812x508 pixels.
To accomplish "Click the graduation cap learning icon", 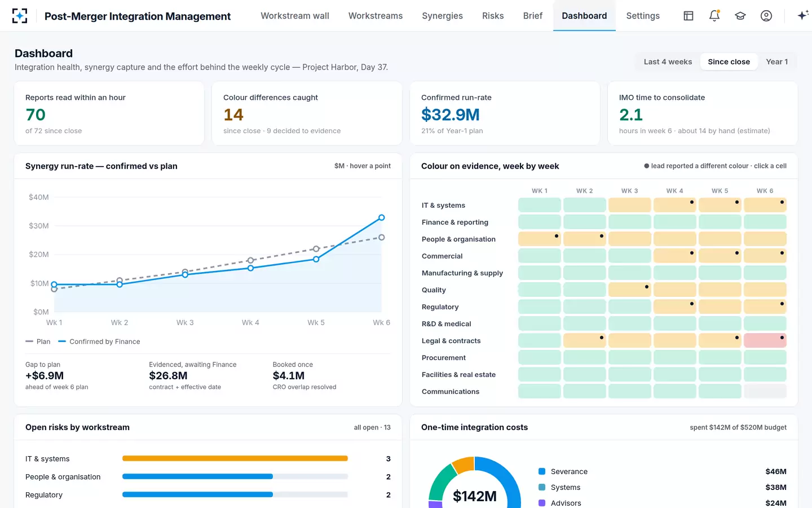I will (x=740, y=16).
